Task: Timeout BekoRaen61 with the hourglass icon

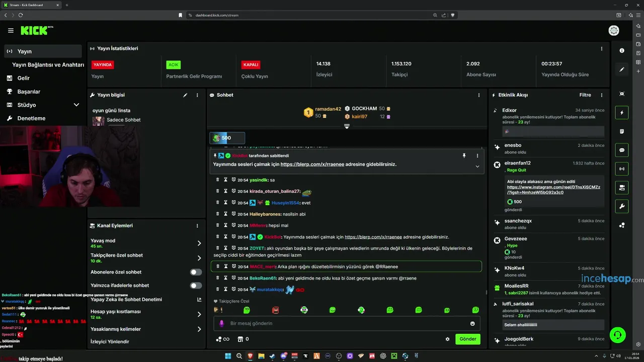Action: tap(226, 278)
